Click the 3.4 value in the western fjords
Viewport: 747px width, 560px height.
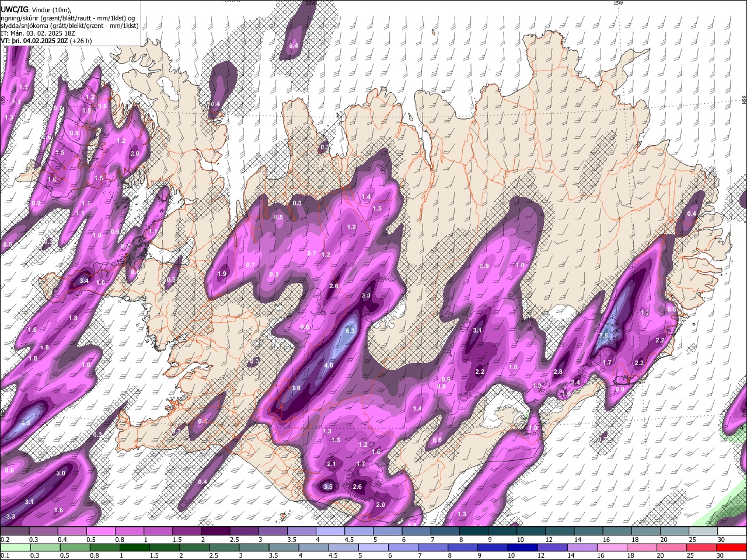click(x=83, y=281)
